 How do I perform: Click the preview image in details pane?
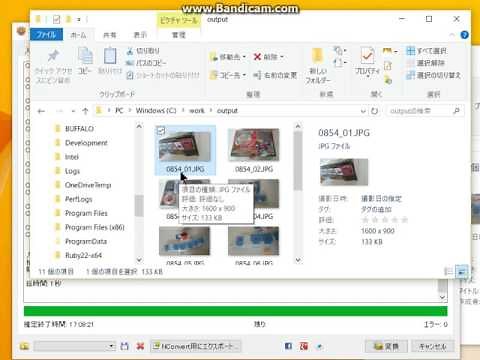tap(344, 172)
